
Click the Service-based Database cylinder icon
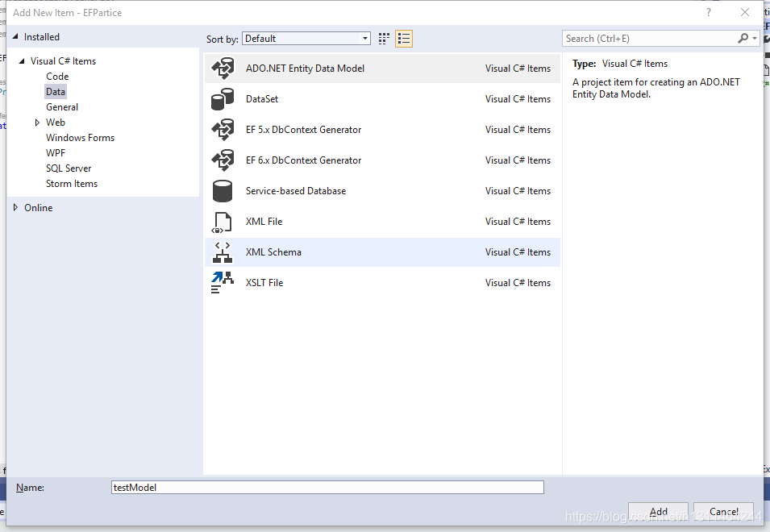point(223,191)
